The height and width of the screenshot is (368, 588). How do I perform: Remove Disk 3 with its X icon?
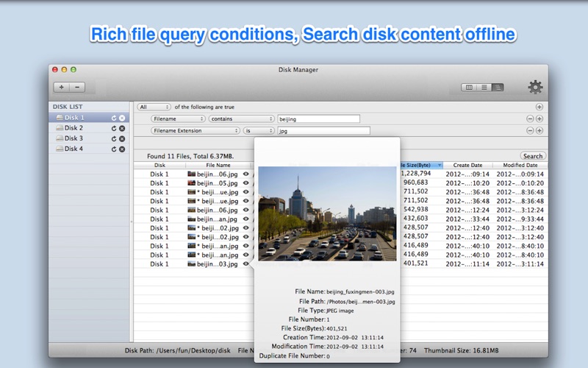(122, 138)
